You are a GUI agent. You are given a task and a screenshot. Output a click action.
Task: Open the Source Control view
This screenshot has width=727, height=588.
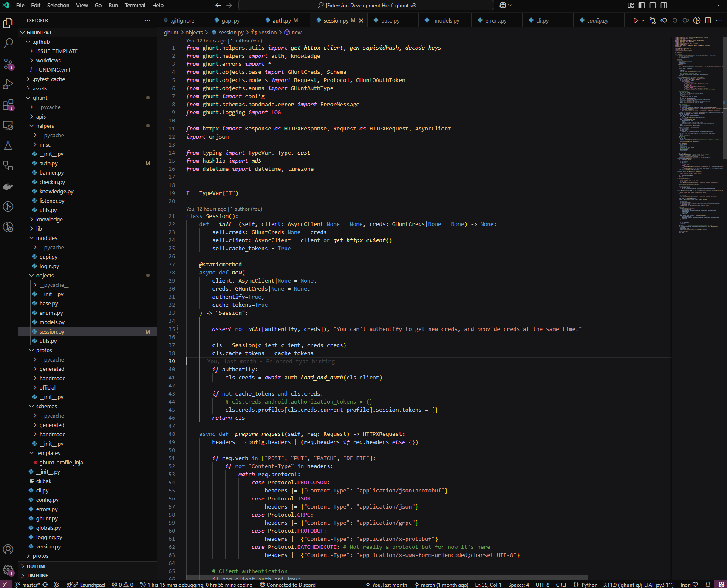[x=8, y=64]
